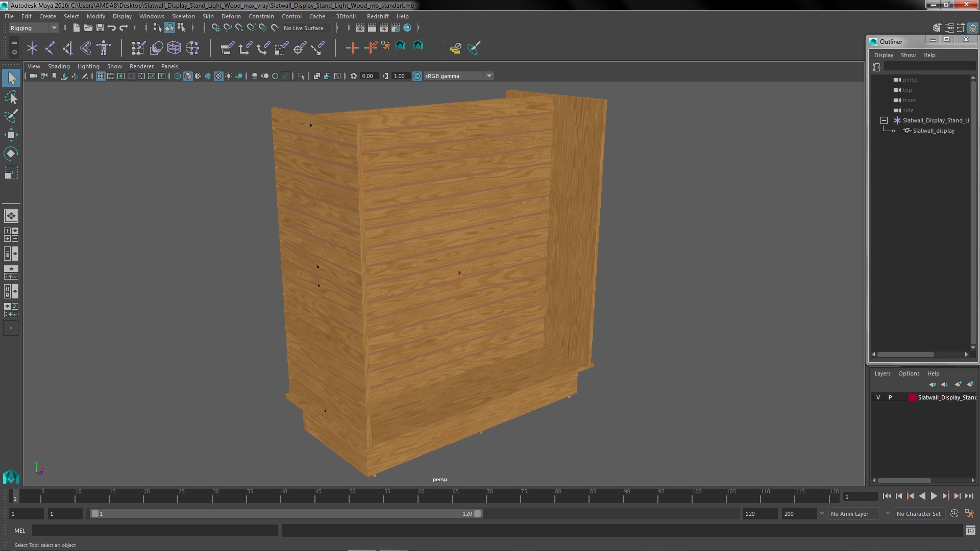Open the Shading menu in viewport
Screen dimensions: 980x551
59,66
